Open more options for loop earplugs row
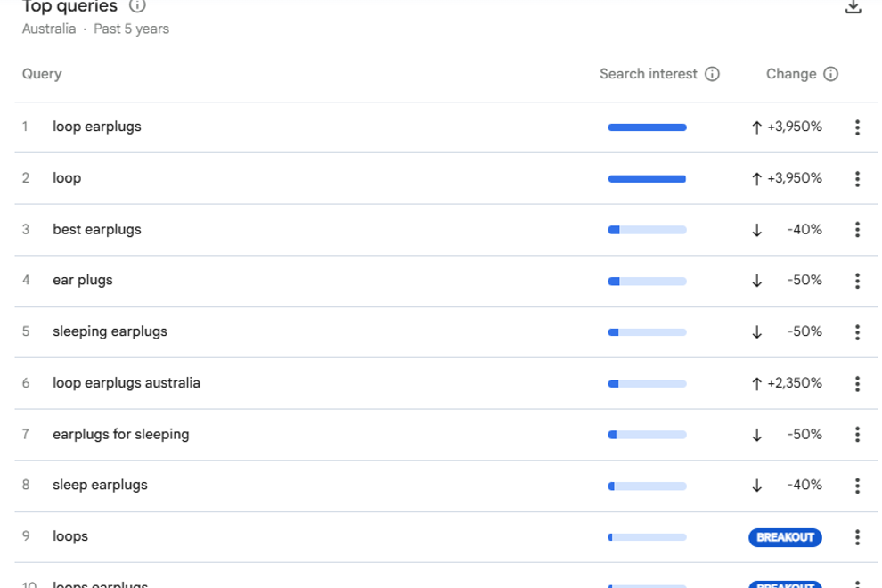 pyautogui.click(x=857, y=127)
